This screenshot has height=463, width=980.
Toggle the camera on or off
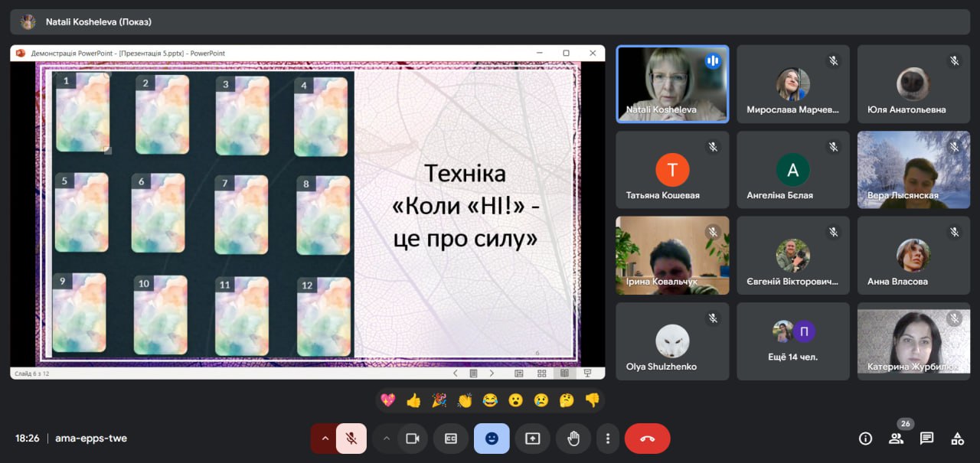[x=413, y=439]
